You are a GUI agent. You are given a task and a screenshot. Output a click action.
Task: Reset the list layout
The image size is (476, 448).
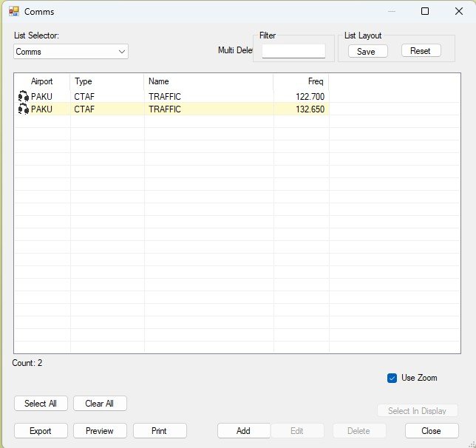421,51
